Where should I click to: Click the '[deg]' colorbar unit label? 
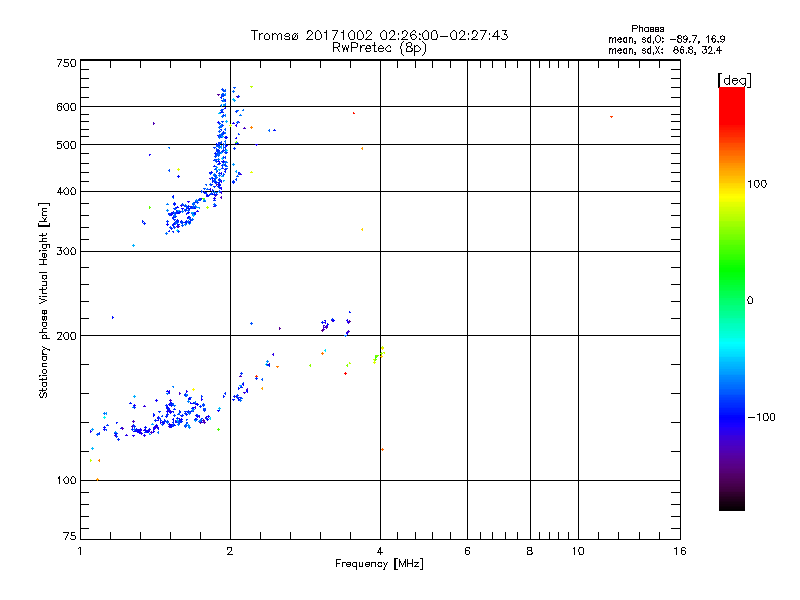tap(734, 80)
